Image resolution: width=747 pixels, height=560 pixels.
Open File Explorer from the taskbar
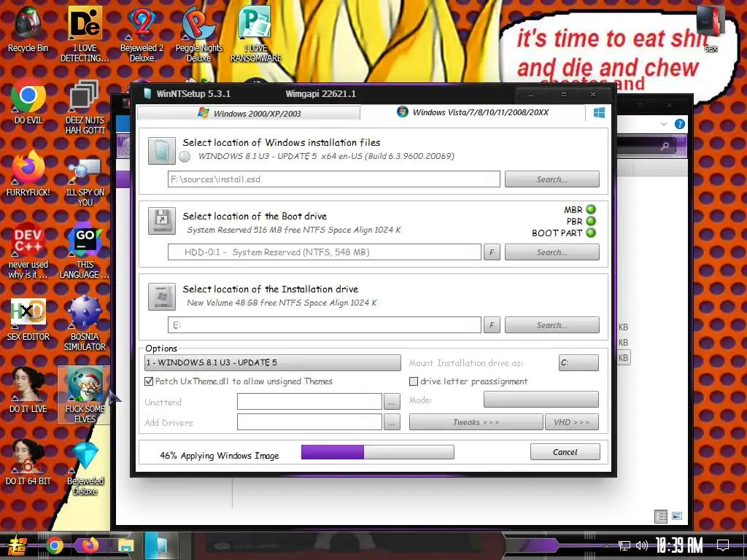(125, 545)
